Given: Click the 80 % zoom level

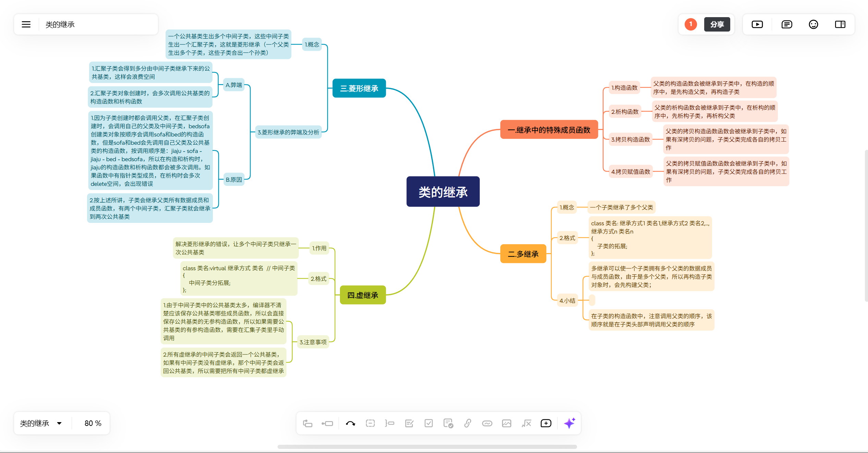Looking at the screenshot, I should coord(93,423).
